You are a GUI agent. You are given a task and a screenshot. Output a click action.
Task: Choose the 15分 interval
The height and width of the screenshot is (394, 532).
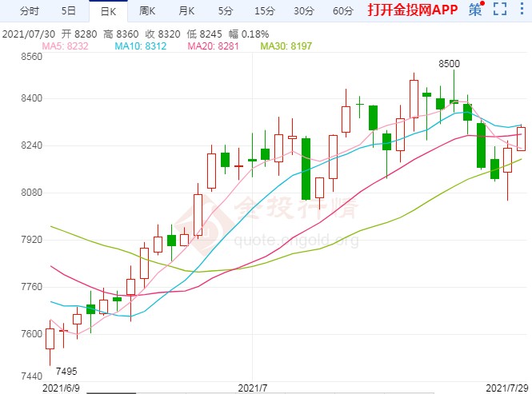pyautogui.click(x=264, y=11)
